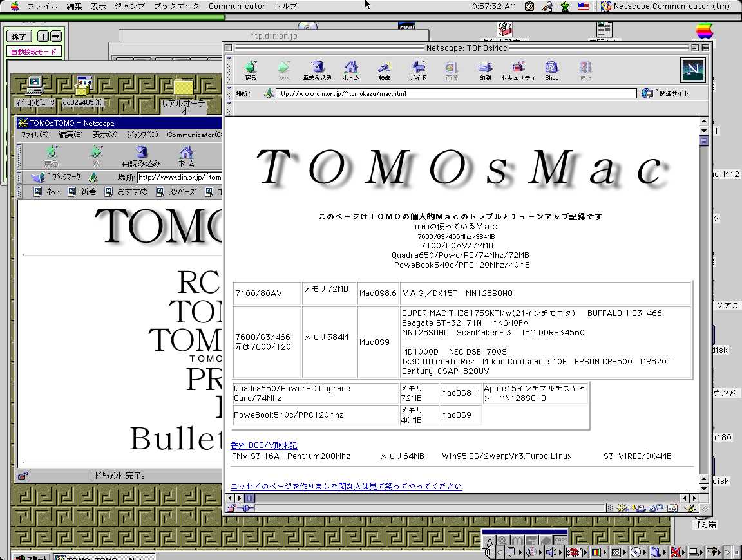742x560 pixels.
Task: Click the 停止 (Stop) toolbar button
Action: pyautogui.click(x=586, y=70)
